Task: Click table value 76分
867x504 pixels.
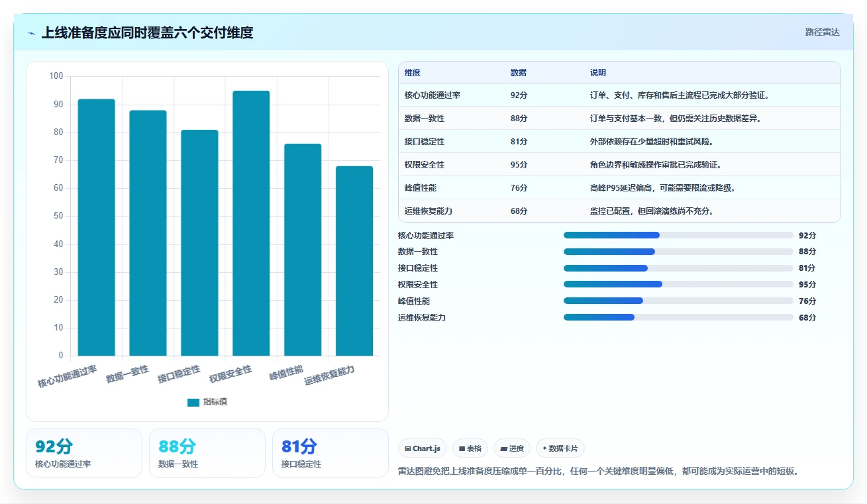Action: coord(519,188)
